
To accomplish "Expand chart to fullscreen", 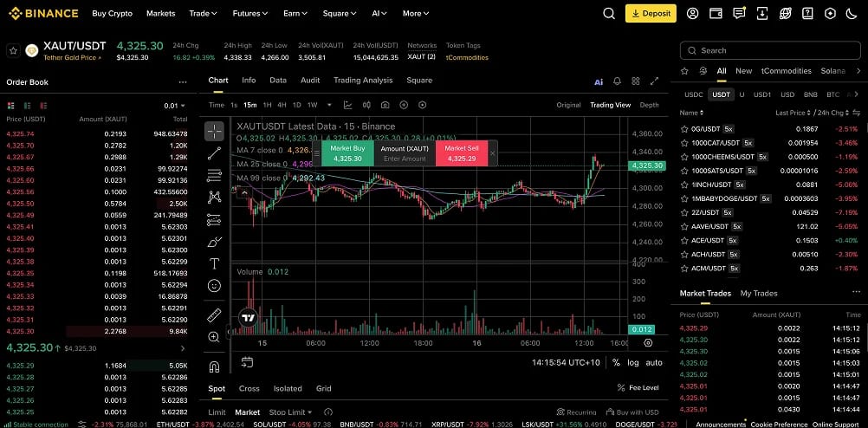I will pos(654,81).
